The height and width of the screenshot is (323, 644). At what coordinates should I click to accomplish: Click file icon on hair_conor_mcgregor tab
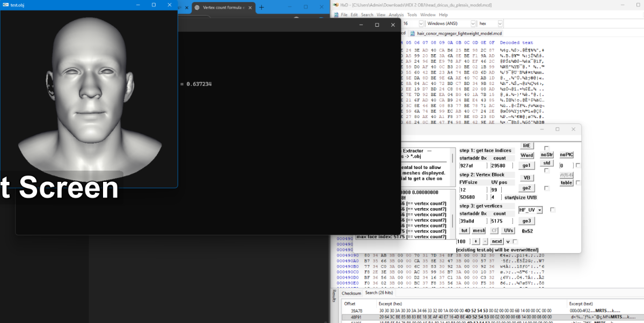pyautogui.click(x=412, y=33)
